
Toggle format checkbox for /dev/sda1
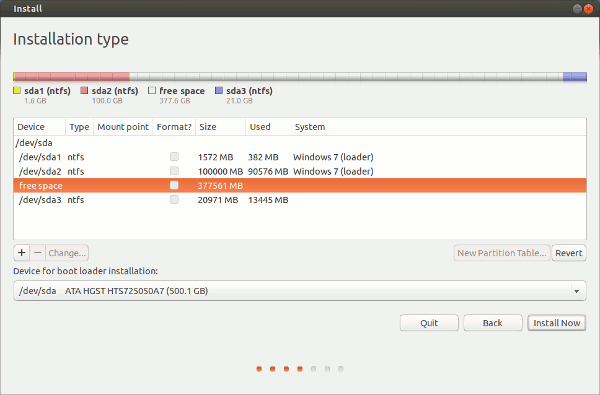(x=174, y=156)
